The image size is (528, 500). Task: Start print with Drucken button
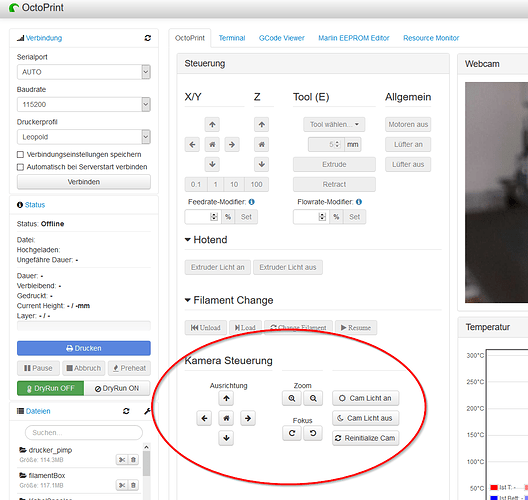tap(84, 348)
